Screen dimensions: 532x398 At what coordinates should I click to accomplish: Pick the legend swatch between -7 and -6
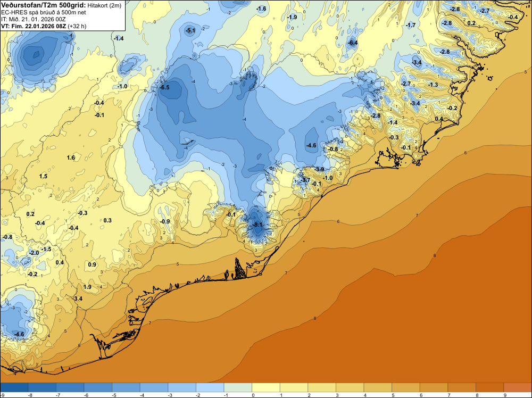[x=70, y=387]
